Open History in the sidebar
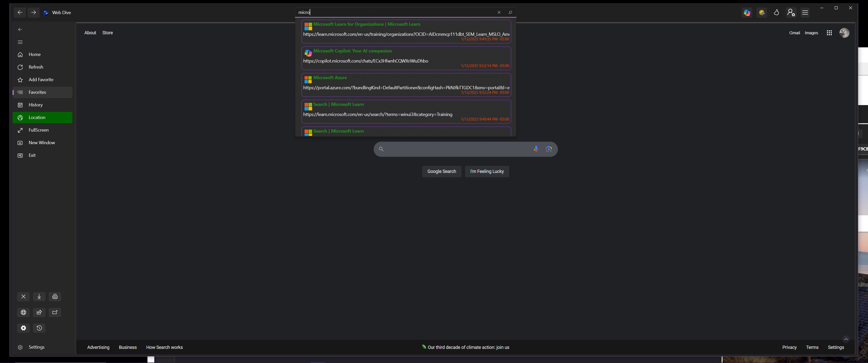Screen dimensions: 868x363 [35, 105]
